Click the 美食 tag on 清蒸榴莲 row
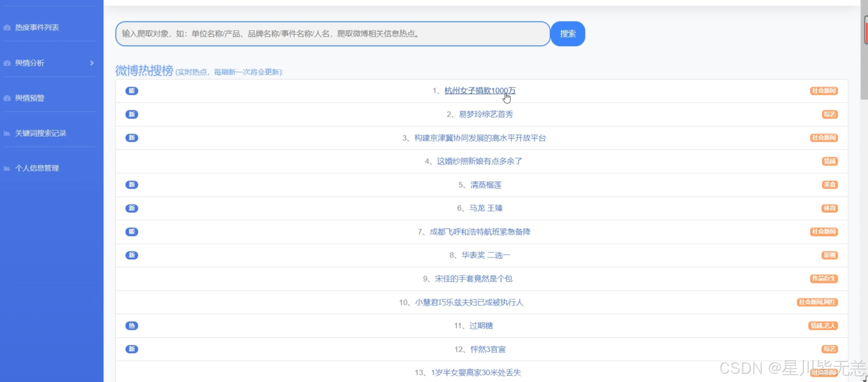868x382 pixels. (829, 185)
